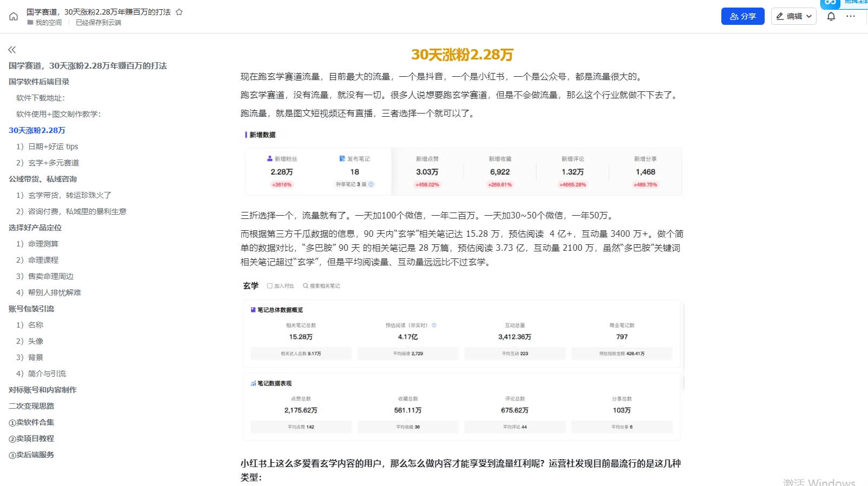Go to 名称 outline item
Image resolution: width=868 pixels, height=486 pixels.
pos(30,325)
